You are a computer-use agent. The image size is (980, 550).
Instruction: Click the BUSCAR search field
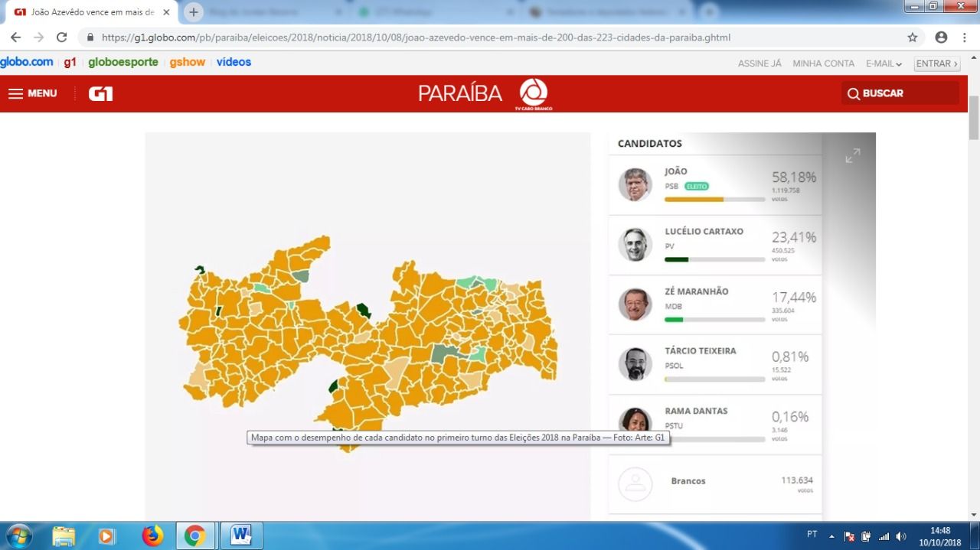pos(900,93)
